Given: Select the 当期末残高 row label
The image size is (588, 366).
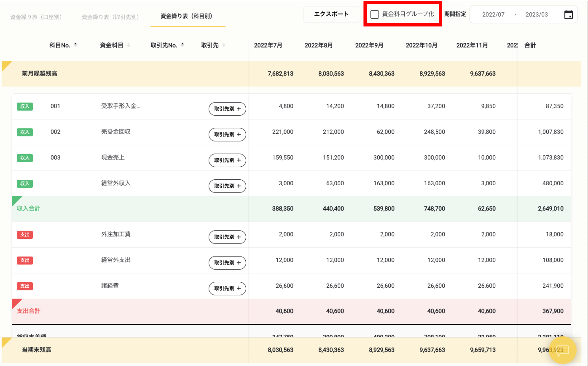Looking at the screenshot, I should click(x=37, y=350).
